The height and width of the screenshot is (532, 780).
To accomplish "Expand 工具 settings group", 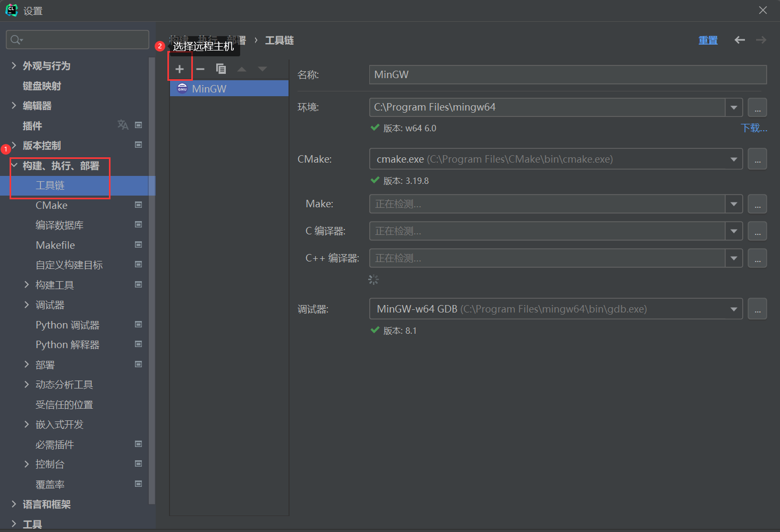I will pos(14,524).
